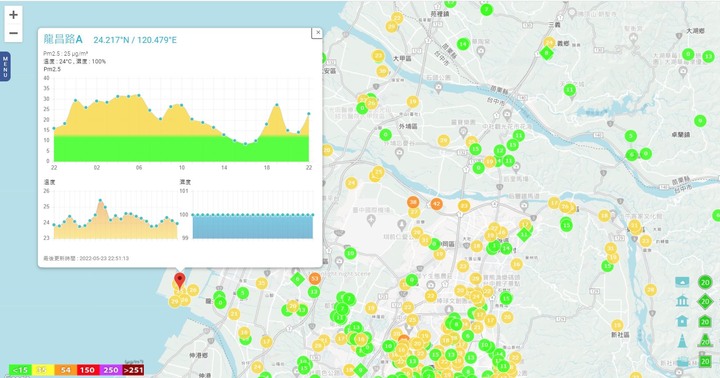The image size is (720, 378).
Task: Toggle the factory layer icon in legend
Action: 682,361
